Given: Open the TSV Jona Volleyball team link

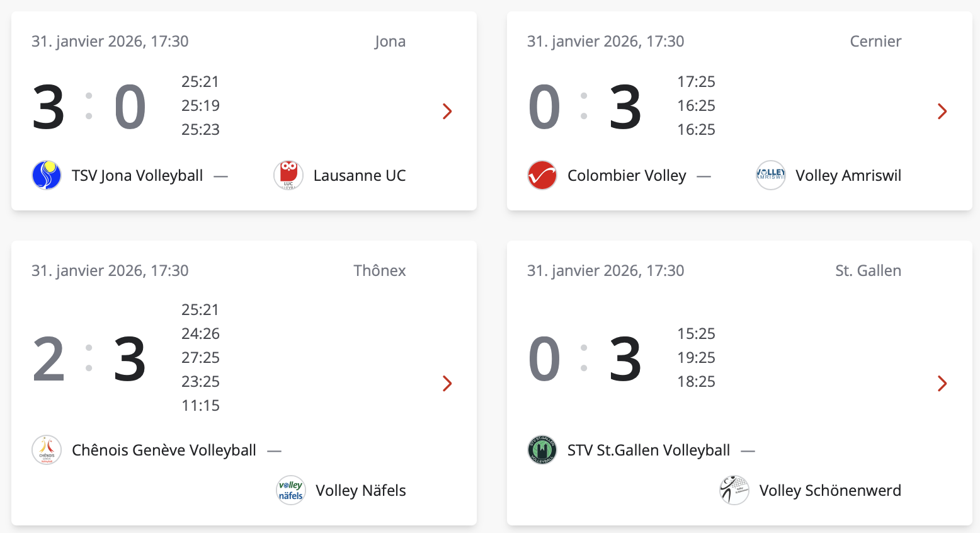Looking at the screenshot, I should [137, 175].
